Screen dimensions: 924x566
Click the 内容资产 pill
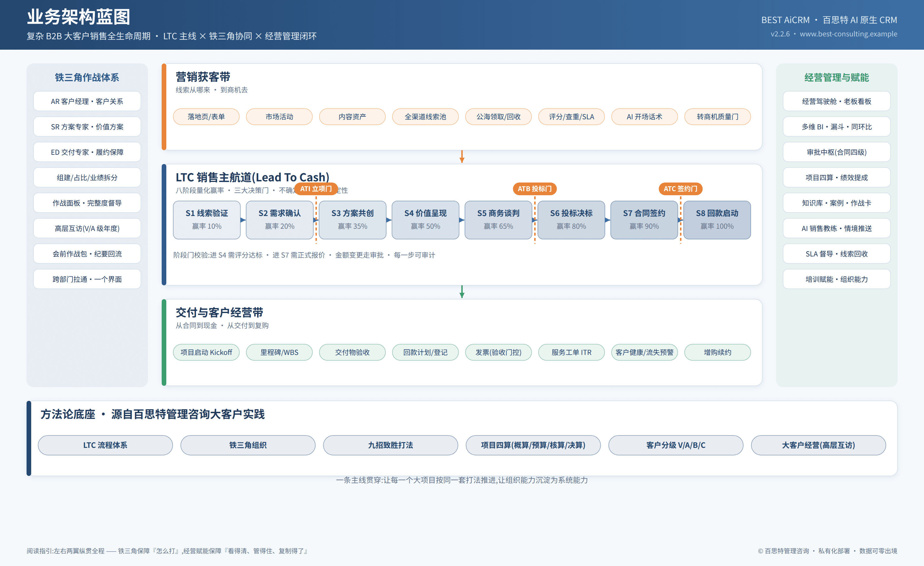(352, 117)
